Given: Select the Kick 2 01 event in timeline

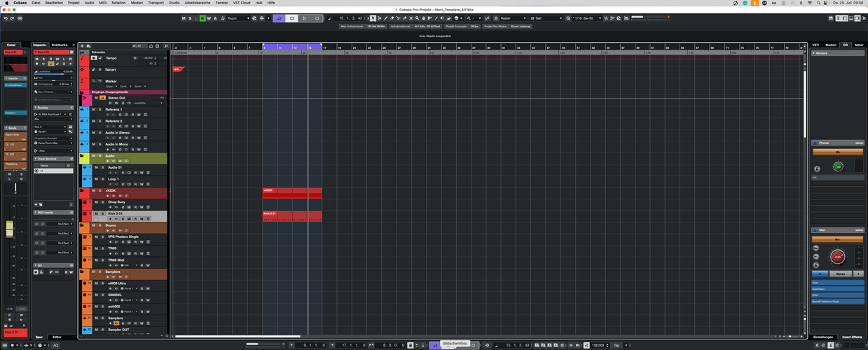Looking at the screenshot, I should coord(292,216).
